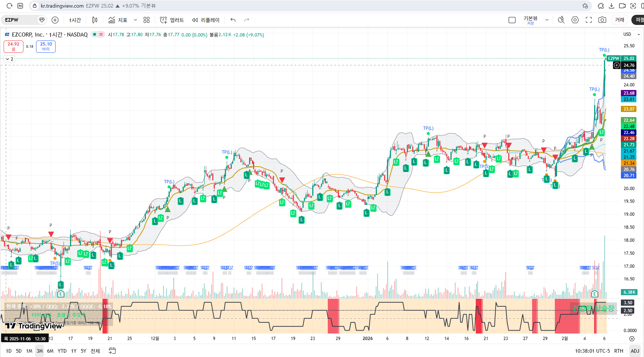This screenshot has width=644, height=357.
Task: Click the undo arrow in toolbar
Action: coord(233,20)
